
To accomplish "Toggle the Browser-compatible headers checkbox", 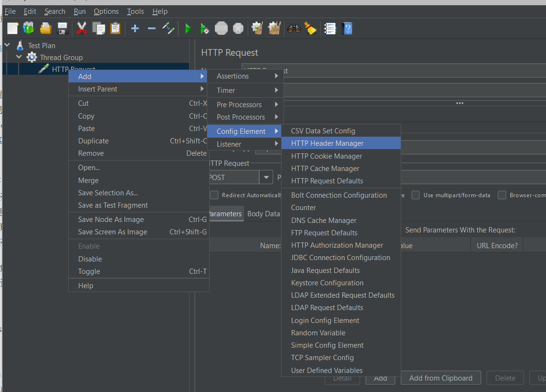I will tap(502, 195).
